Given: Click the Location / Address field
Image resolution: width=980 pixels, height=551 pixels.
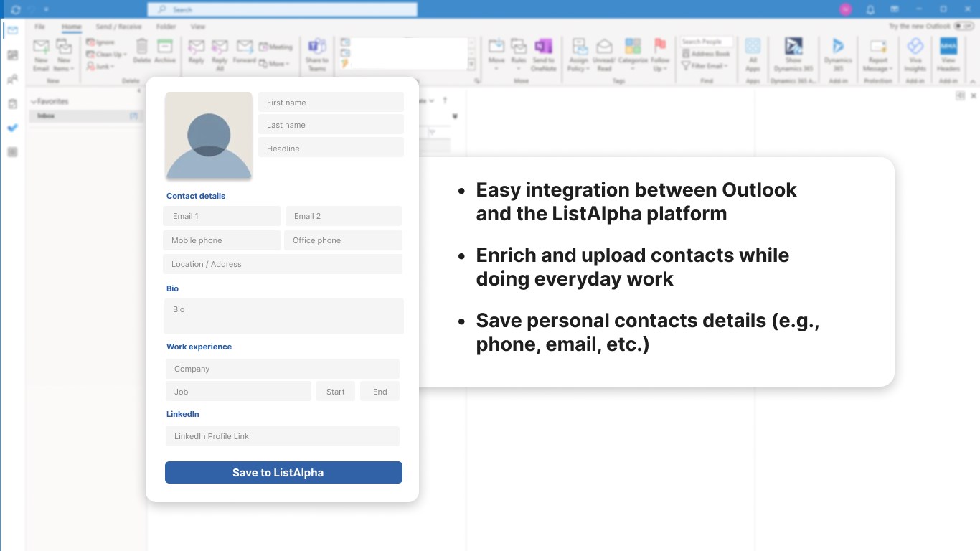Looking at the screenshot, I should click(x=283, y=264).
